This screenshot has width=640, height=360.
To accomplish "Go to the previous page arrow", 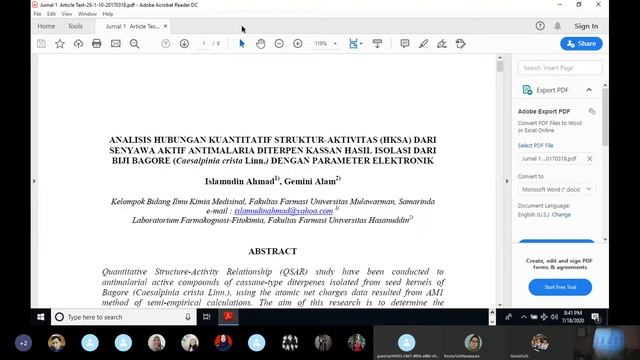I will [x=165, y=44].
